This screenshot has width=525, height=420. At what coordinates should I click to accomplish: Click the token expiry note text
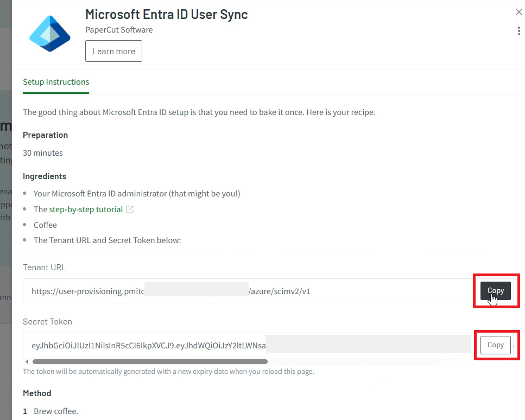point(168,372)
